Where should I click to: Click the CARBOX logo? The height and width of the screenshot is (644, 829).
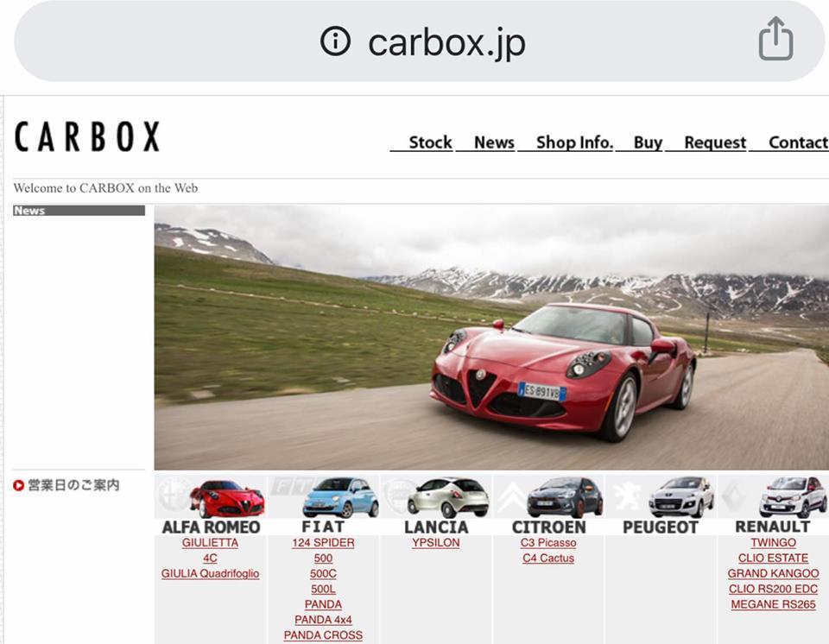point(87,137)
